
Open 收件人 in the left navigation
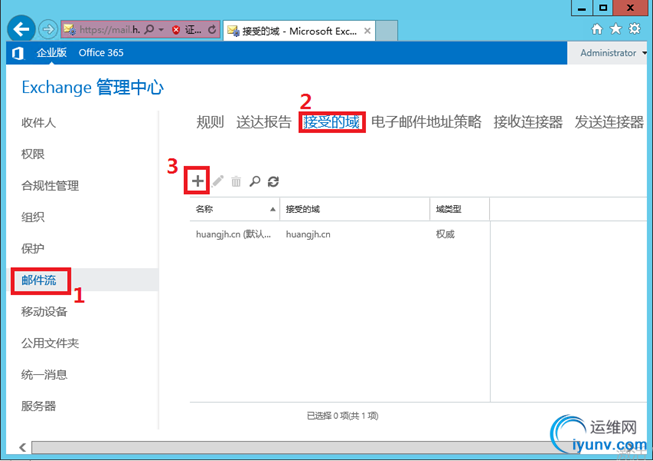[x=38, y=122]
